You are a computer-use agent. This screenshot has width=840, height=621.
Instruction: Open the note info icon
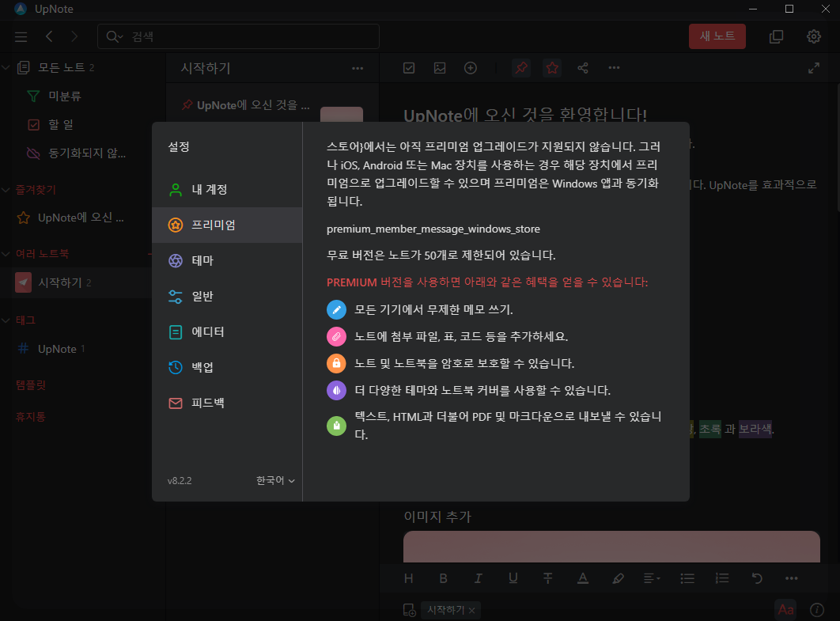point(817,610)
